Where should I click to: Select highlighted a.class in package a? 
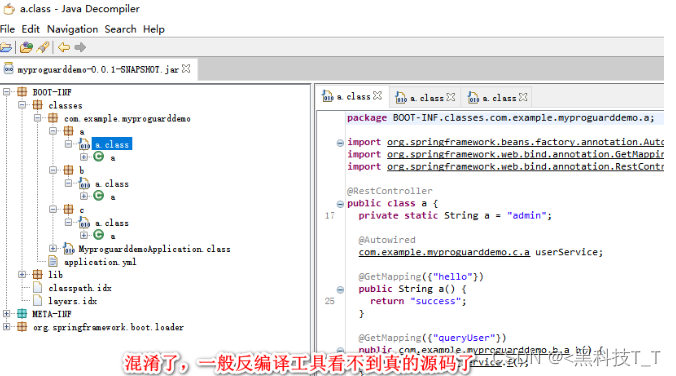coord(112,144)
